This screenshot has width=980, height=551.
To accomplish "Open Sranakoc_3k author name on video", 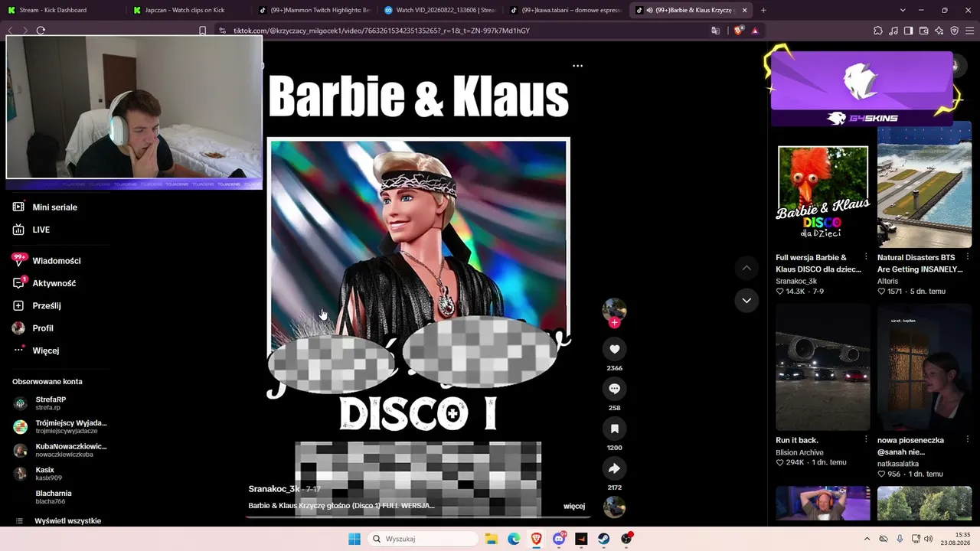I will point(274,489).
